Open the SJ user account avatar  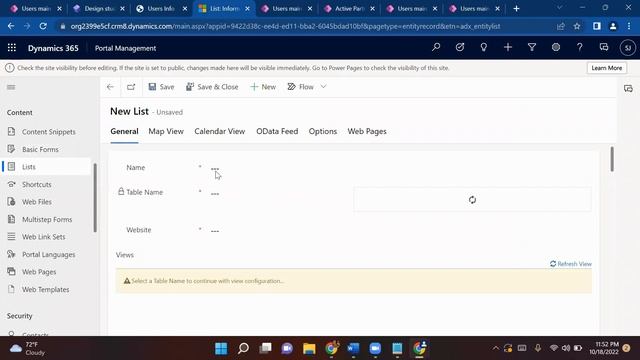coord(628,48)
